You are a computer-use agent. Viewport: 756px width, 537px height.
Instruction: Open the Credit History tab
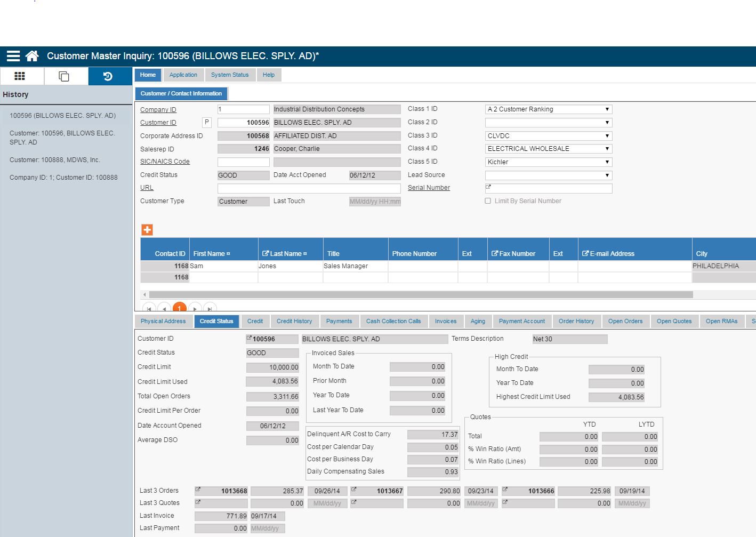pyautogui.click(x=294, y=321)
